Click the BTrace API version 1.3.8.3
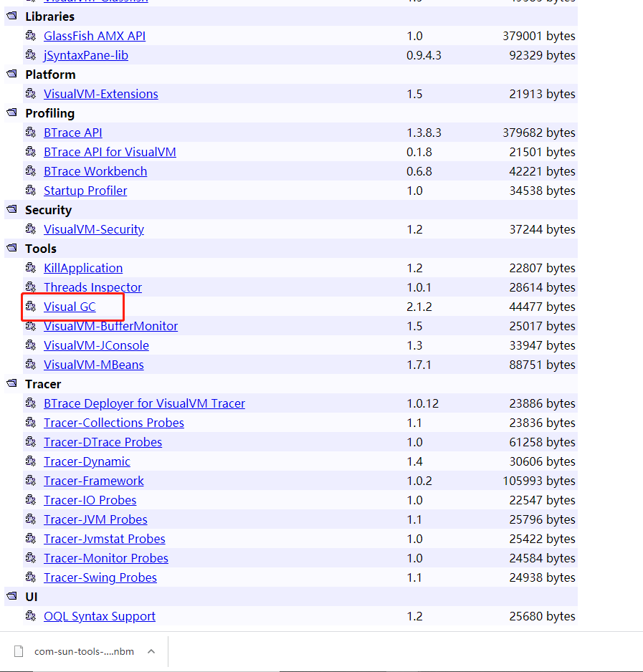Viewport: 643px width, 672px height. point(424,133)
